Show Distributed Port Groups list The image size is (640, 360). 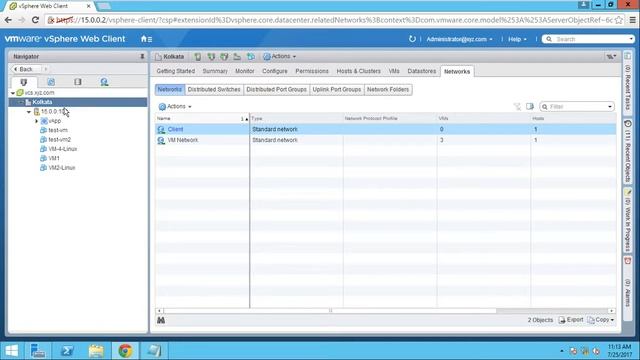click(276, 89)
